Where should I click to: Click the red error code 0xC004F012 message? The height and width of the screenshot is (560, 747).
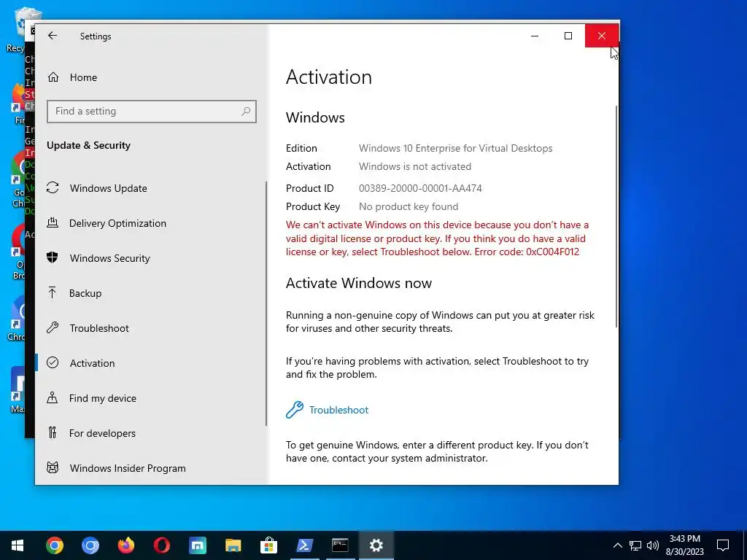tap(438, 238)
